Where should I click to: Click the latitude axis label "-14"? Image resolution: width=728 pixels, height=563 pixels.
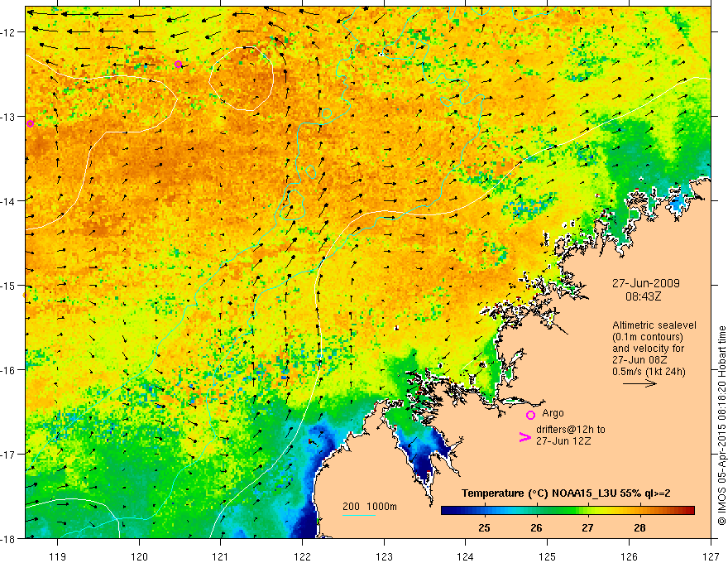click(x=9, y=201)
